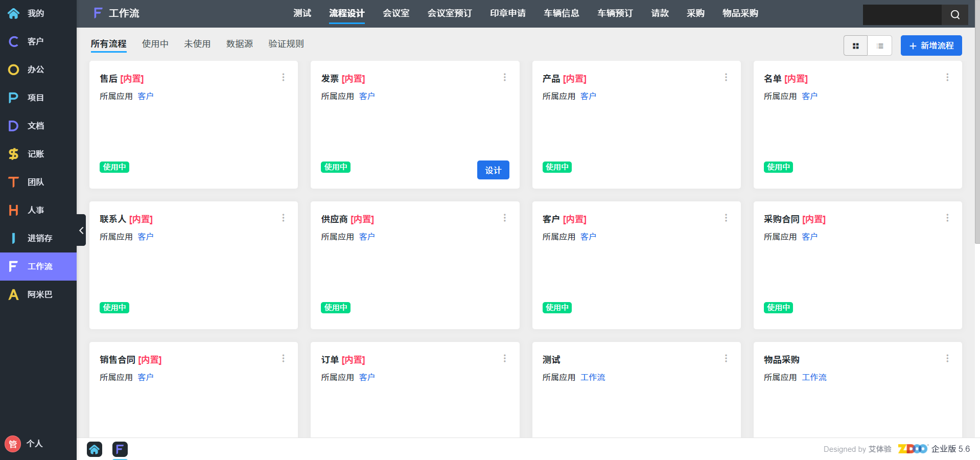Click the workflow F icon in bottom taskbar
This screenshot has height=460, width=980.
[120, 449]
